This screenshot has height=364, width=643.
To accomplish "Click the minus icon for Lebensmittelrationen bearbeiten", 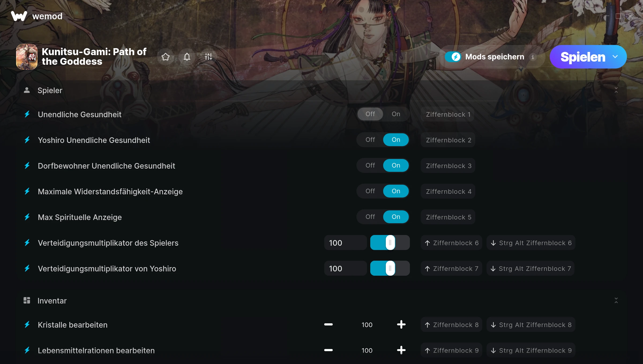I will click(x=328, y=350).
